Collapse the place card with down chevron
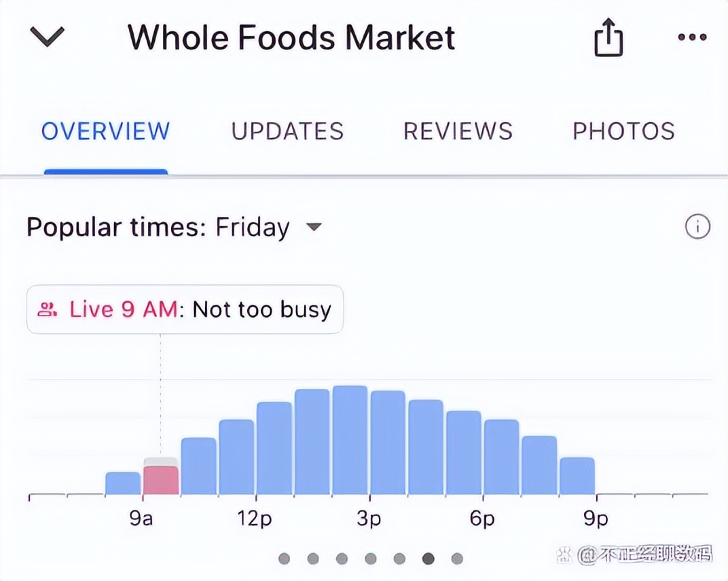 [x=47, y=37]
